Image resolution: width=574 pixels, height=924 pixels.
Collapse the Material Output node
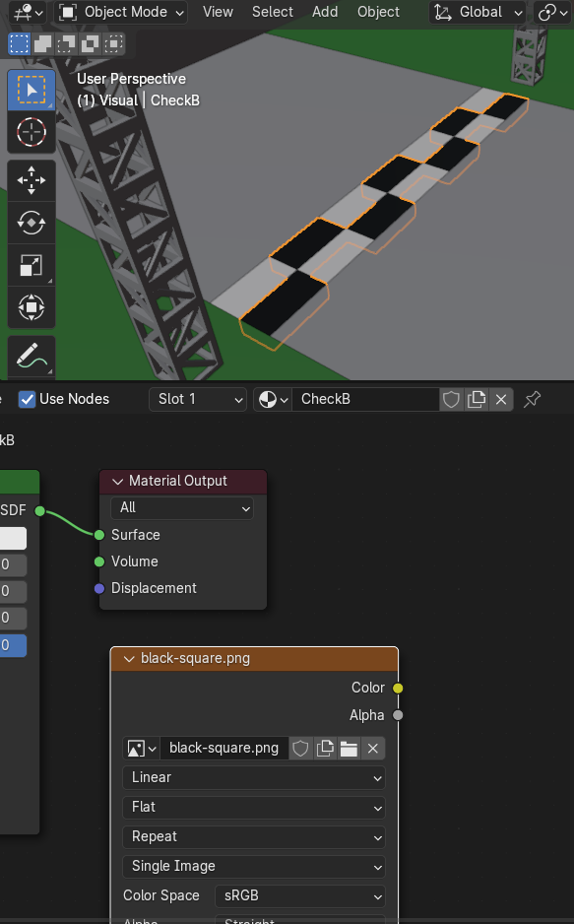[x=118, y=482]
